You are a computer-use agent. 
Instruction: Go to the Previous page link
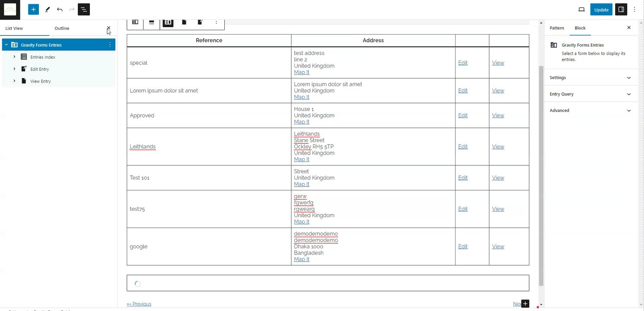[139, 304]
